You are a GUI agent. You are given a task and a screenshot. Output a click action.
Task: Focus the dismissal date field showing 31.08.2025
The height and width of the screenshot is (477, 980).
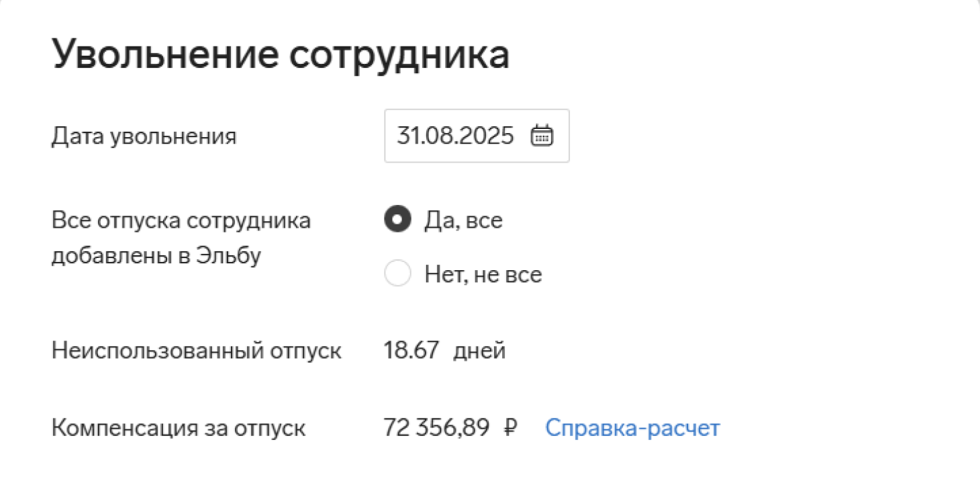[x=455, y=136]
